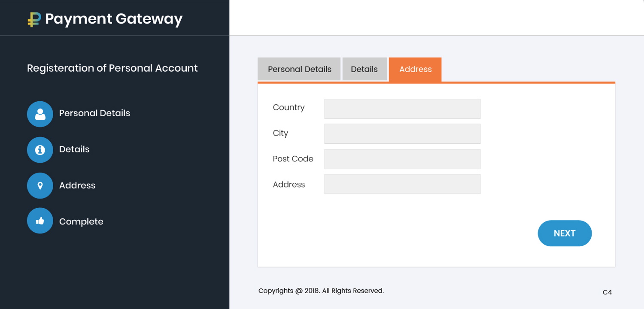Click the Copyrights footer text

(x=321, y=291)
